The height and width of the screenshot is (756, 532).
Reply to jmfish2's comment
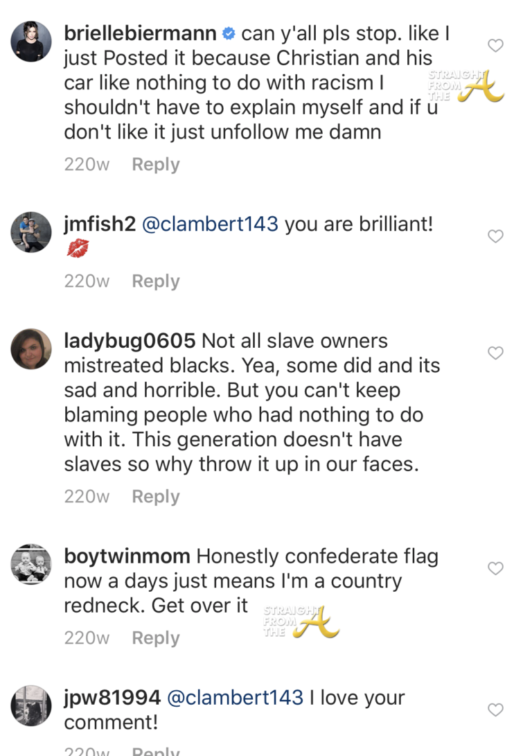[x=156, y=281]
